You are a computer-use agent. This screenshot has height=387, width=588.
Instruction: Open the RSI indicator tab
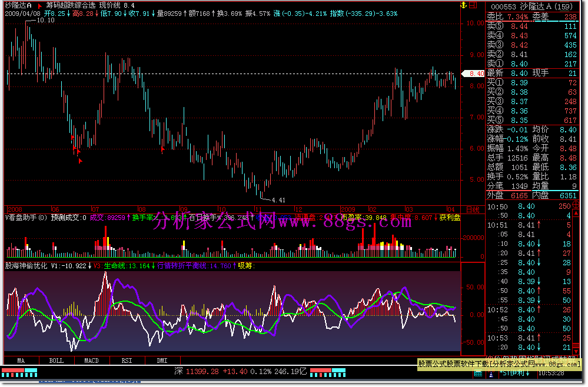point(127,361)
